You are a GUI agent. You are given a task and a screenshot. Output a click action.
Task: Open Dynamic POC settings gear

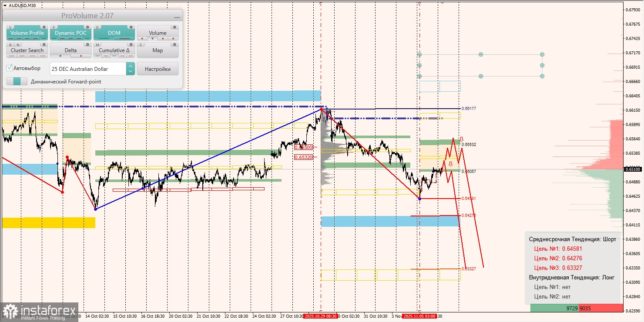pyautogui.click(x=87, y=27)
